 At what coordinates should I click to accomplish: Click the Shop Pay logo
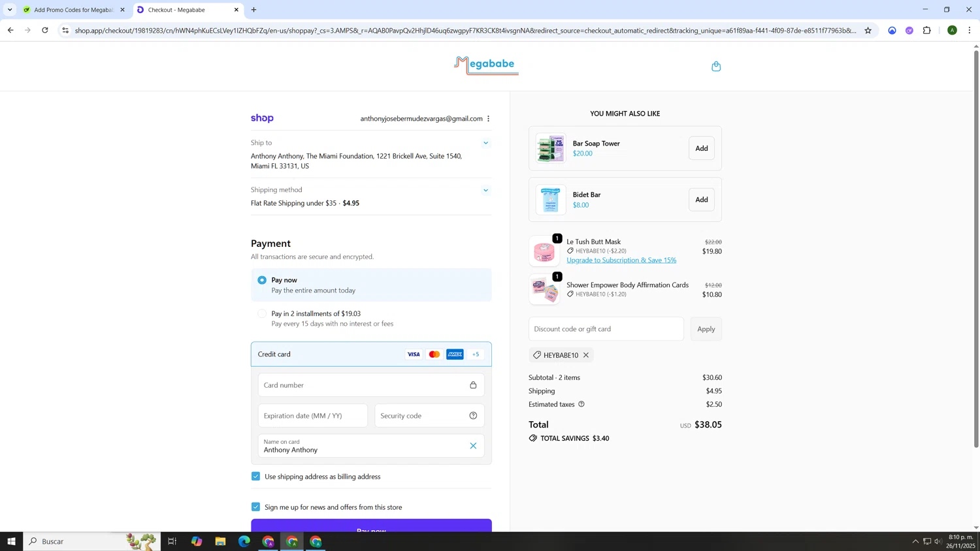click(x=262, y=118)
